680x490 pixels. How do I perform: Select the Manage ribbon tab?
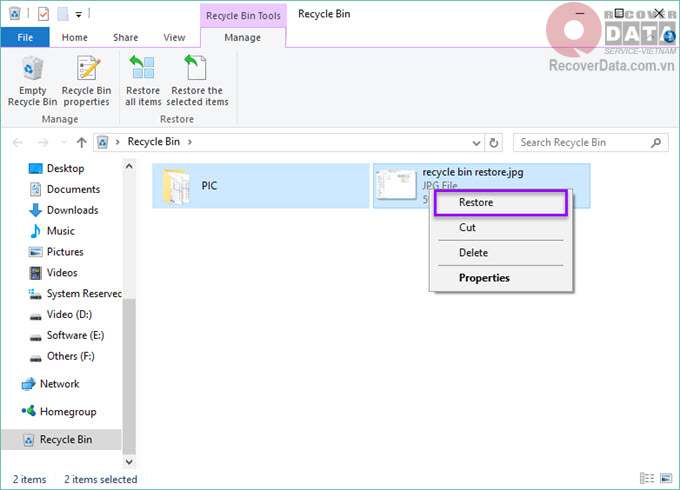[x=242, y=37]
